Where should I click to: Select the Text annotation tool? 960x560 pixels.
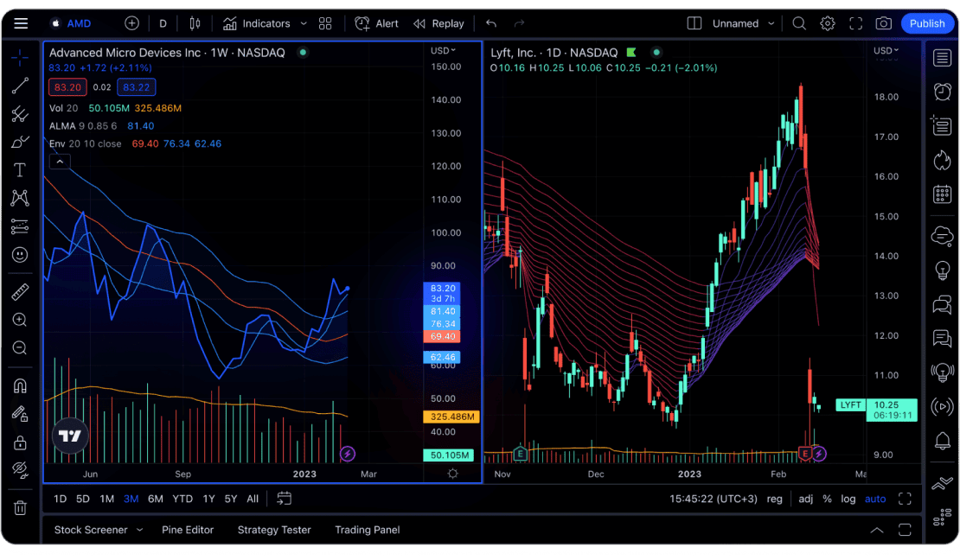19,169
